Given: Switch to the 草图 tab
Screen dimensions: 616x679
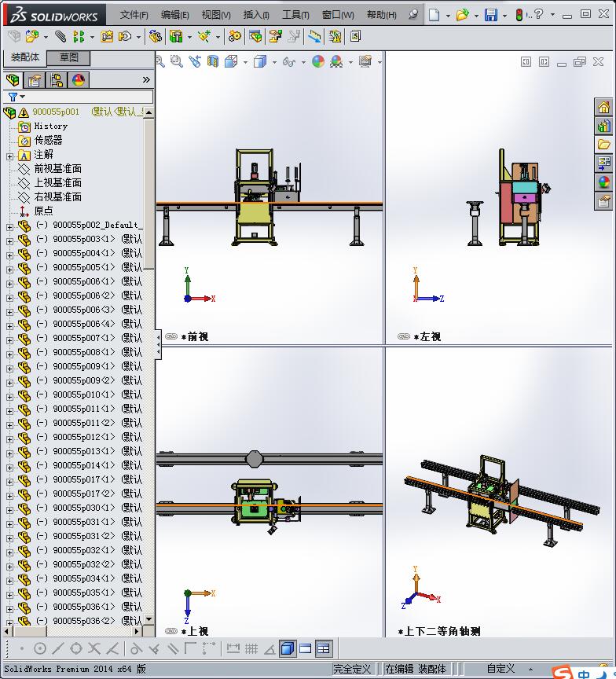Looking at the screenshot, I should (69, 57).
